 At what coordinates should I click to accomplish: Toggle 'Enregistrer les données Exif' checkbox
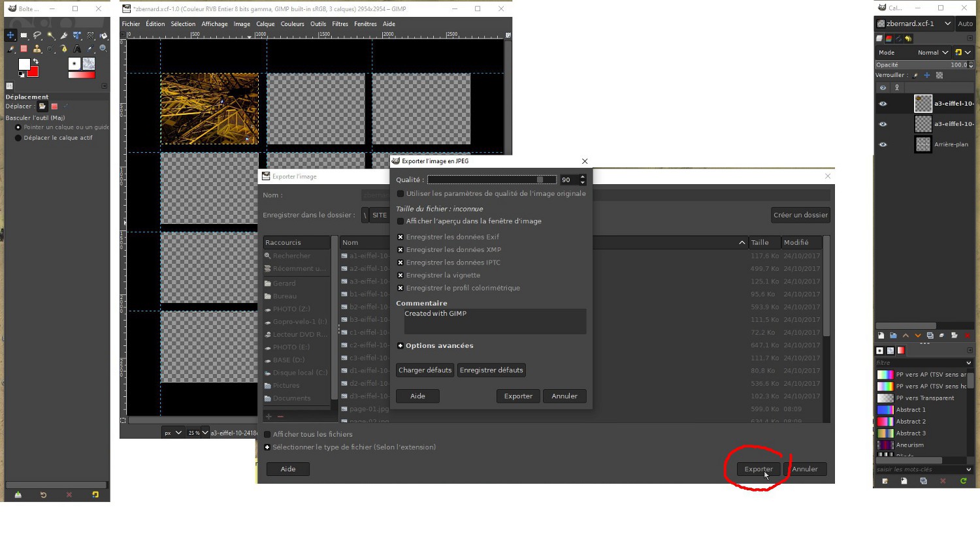coord(400,237)
